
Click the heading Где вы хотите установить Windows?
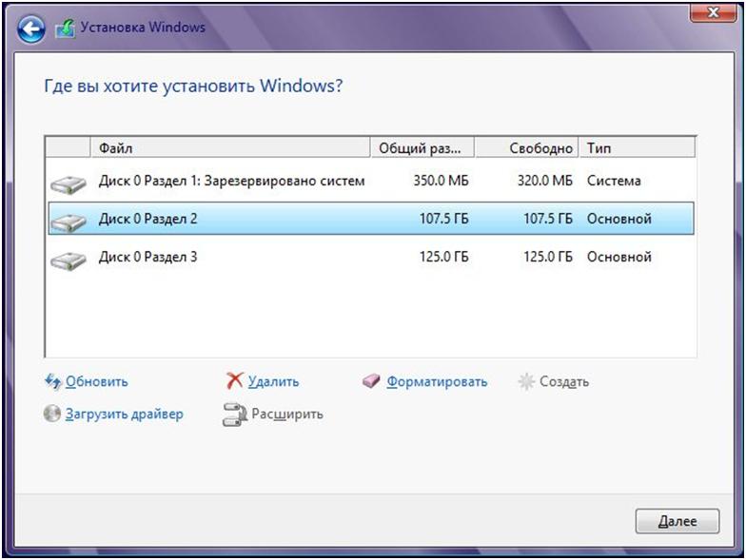pyautogui.click(x=193, y=86)
